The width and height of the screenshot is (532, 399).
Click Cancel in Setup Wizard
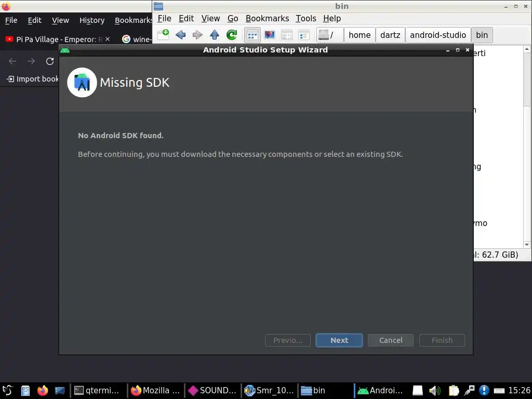(391, 340)
